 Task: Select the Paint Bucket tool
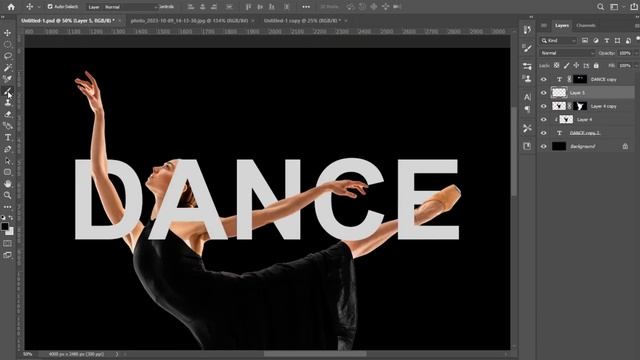pos(7,126)
